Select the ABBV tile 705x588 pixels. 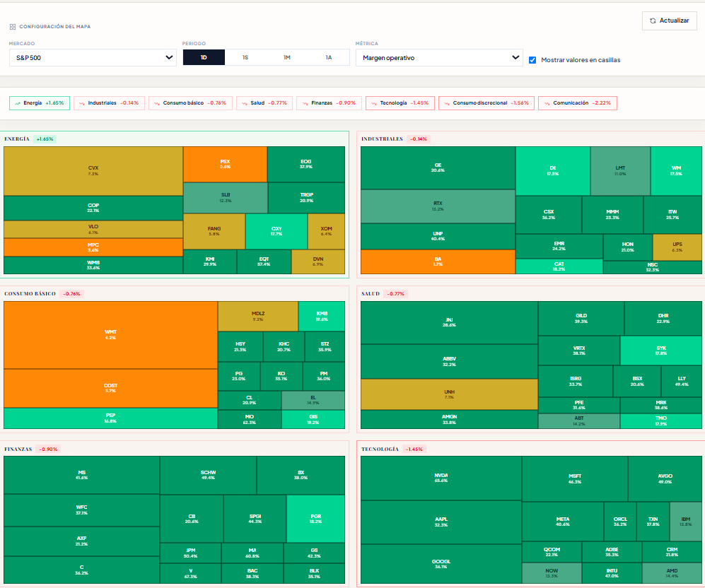point(449,362)
